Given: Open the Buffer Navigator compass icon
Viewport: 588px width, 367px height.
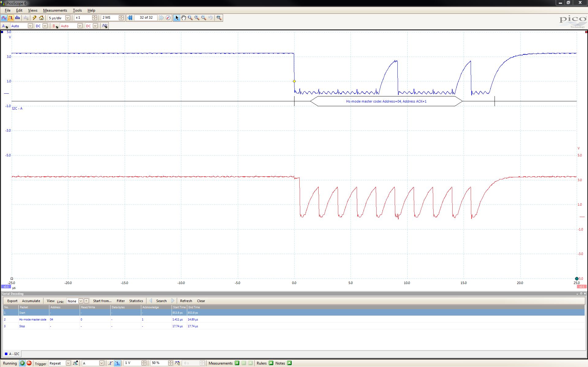Looking at the screenshot, I should [x=168, y=18].
